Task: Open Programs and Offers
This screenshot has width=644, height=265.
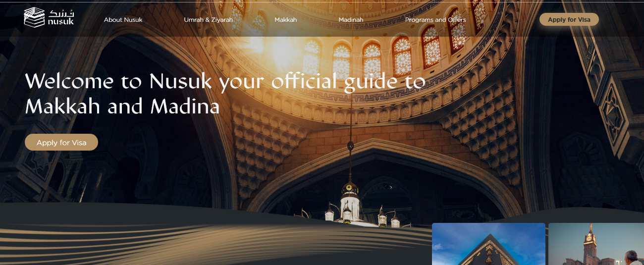Action: click(x=435, y=20)
